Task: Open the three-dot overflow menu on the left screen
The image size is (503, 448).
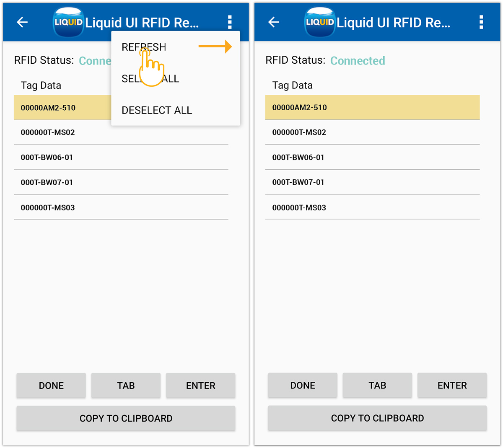Action: 230,22
